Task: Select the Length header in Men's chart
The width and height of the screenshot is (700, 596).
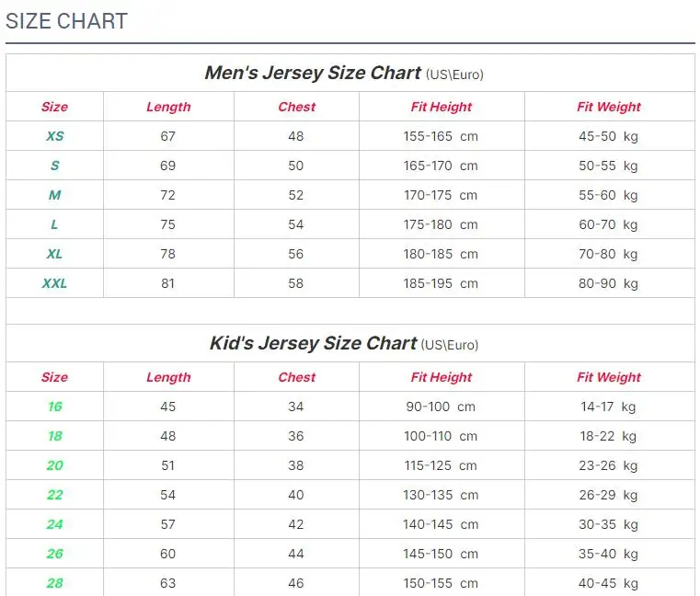Action: [x=168, y=107]
